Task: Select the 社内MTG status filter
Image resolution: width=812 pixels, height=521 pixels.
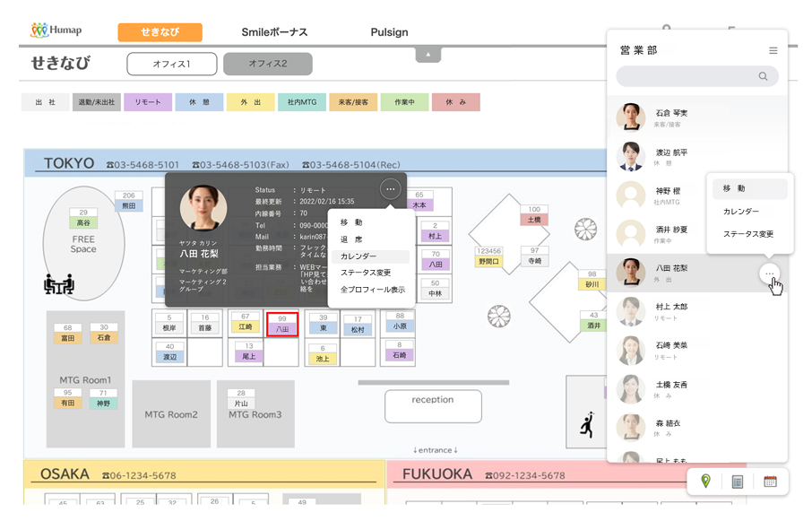Action: [x=302, y=103]
